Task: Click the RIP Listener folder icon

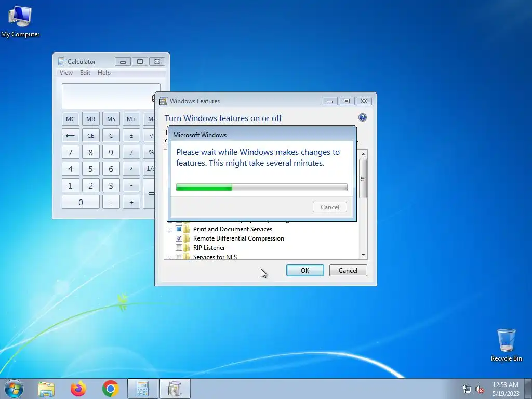Action: tap(187, 248)
